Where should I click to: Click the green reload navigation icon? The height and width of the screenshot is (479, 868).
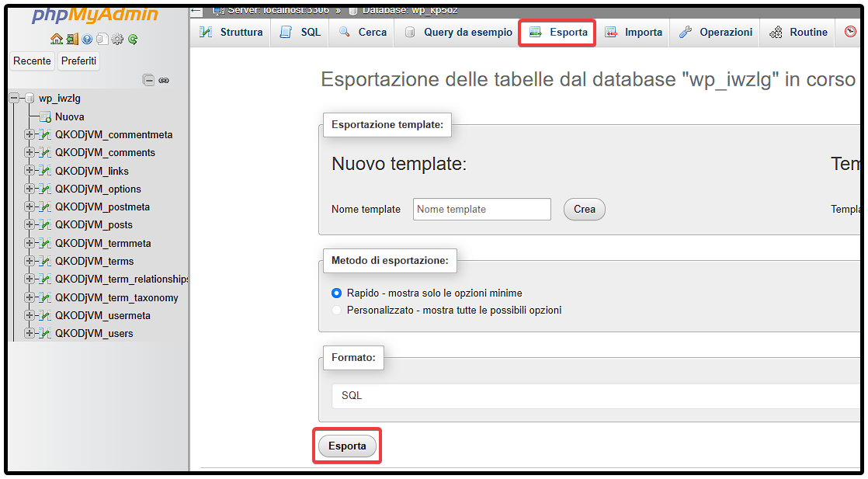(132, 40)
